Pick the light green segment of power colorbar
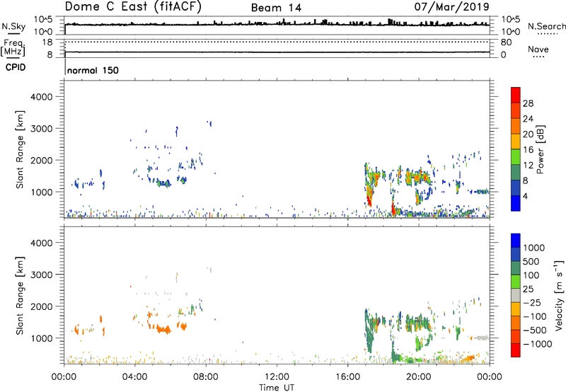This screenshot has height=392, width=566. 516,157
